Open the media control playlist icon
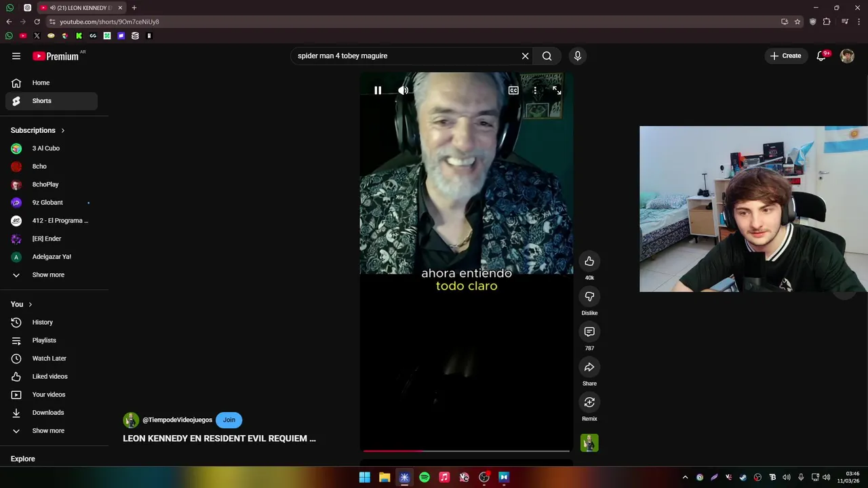The height and width of the screenshot is (488, 868). tap(844, 22)
